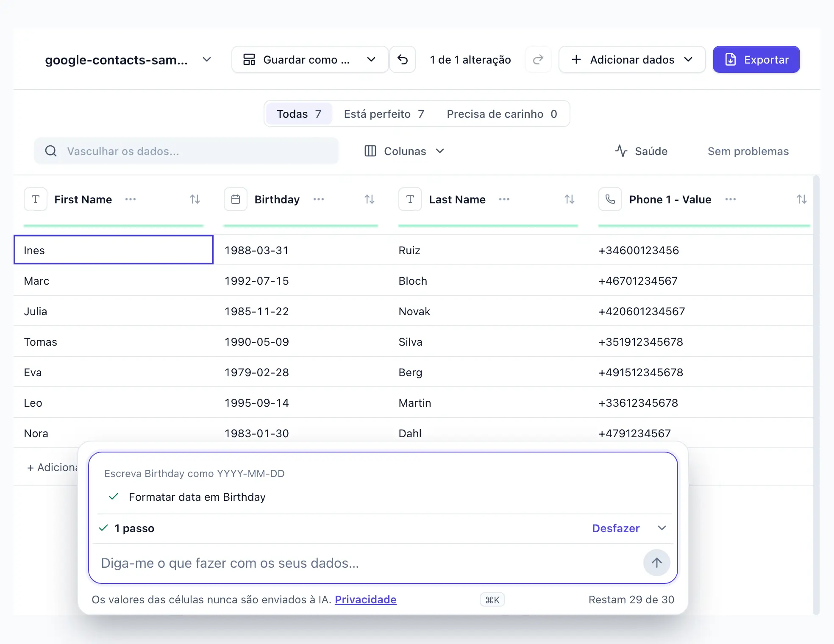Click the phone type icon for Phone 1
Viewport: 834px width, 644px height.
tap(610, 199)
